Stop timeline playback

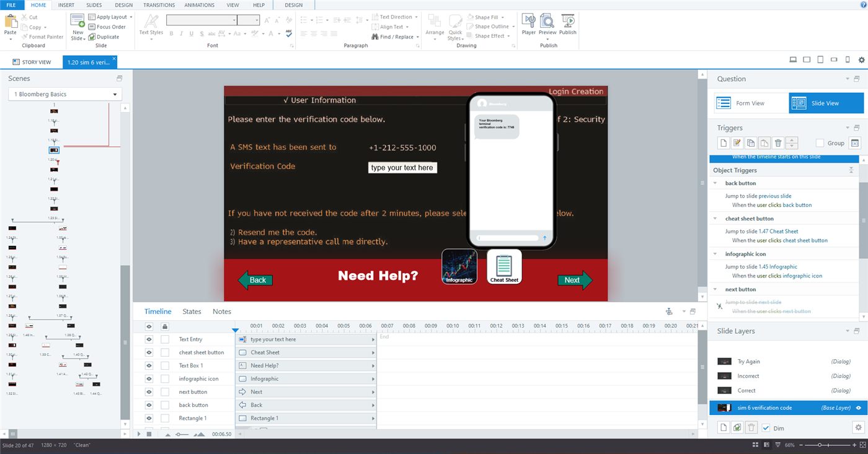point(149,434)
